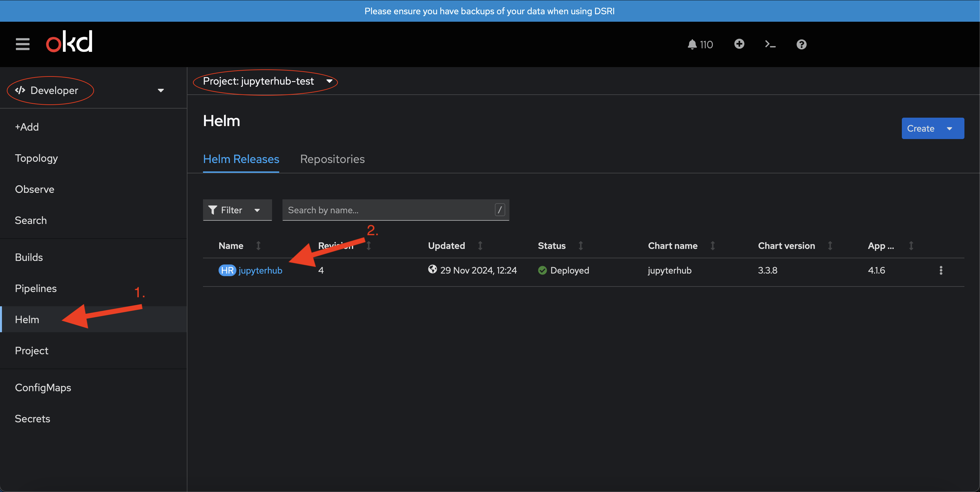Click the slash shortcut hint in search box
Viewport: 980px width, 492px height.
500,209
